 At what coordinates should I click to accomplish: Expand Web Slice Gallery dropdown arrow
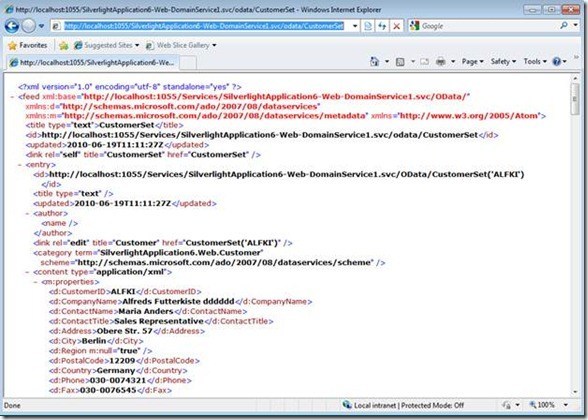214,45
